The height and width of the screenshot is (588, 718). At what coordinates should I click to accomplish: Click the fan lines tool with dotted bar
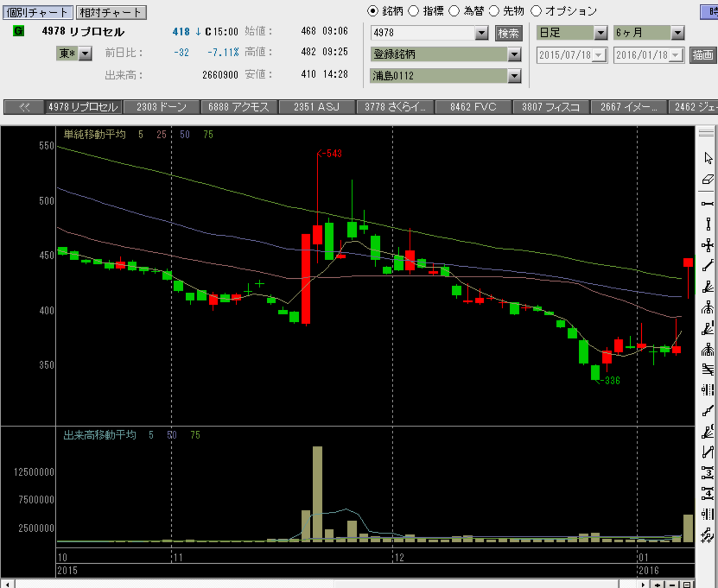[x=708, y=329]
